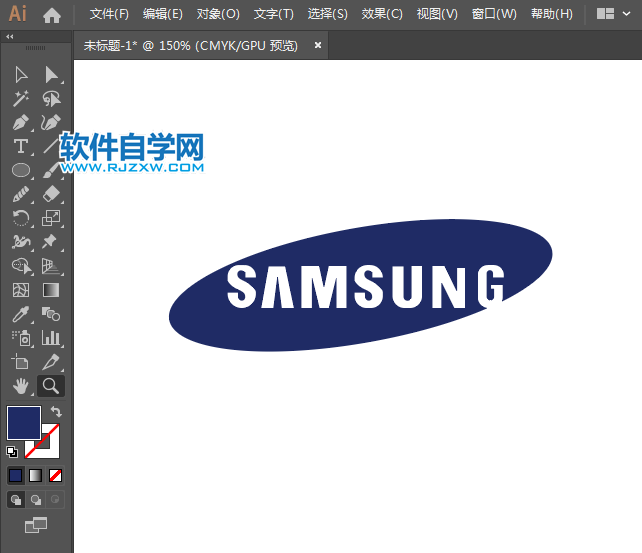Apply Gradient mode button

(35, 475)
